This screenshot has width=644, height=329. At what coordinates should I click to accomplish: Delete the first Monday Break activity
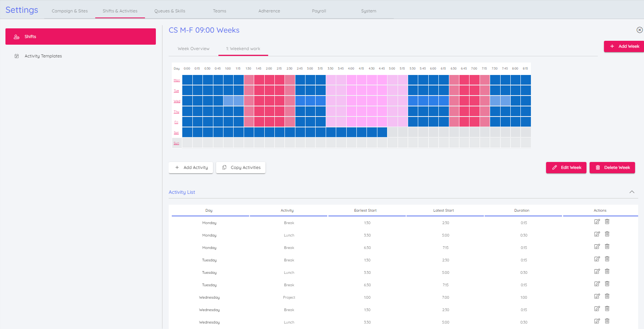(607, 222)
